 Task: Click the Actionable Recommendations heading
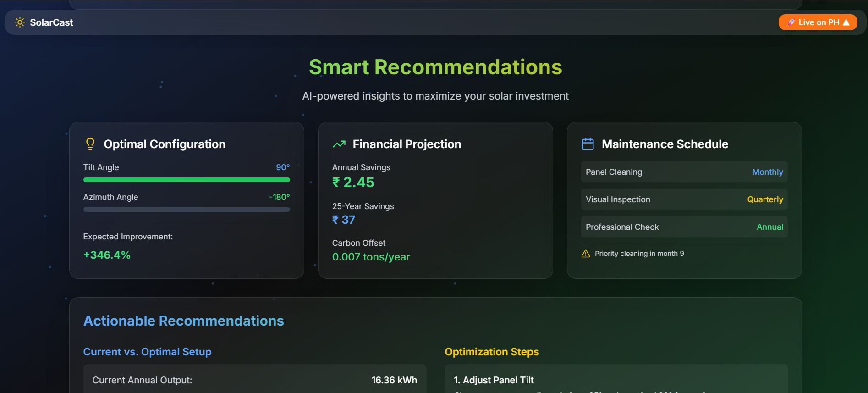[x=184, y=321]
